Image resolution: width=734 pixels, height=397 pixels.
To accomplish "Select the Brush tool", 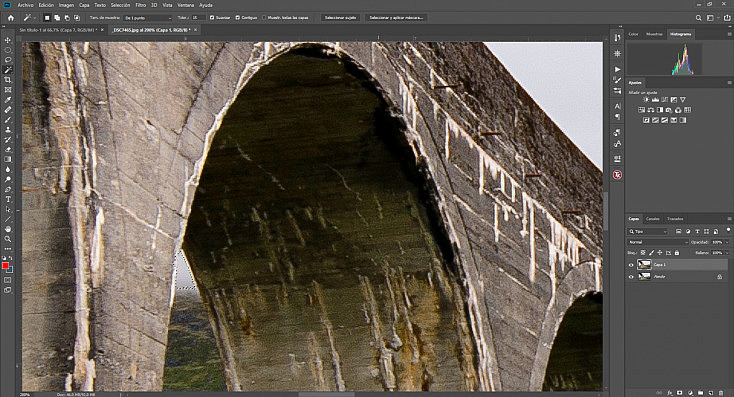I will pos(8,120).
